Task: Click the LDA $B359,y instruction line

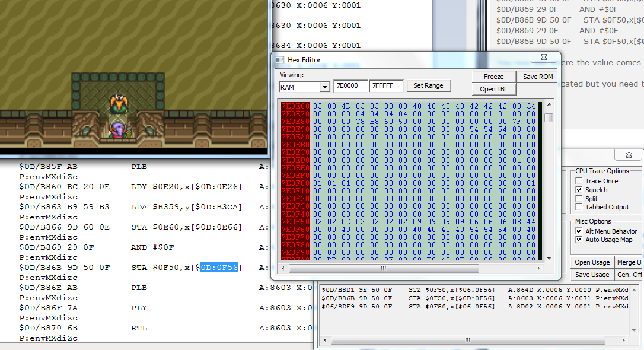Action: (x=130, y=207)
